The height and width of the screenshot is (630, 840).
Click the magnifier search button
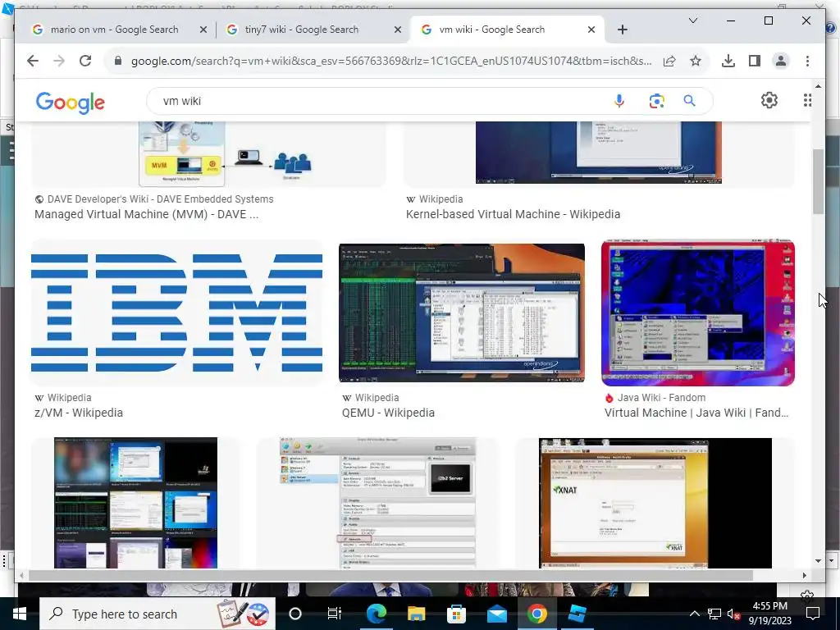[x=689, y=101]
